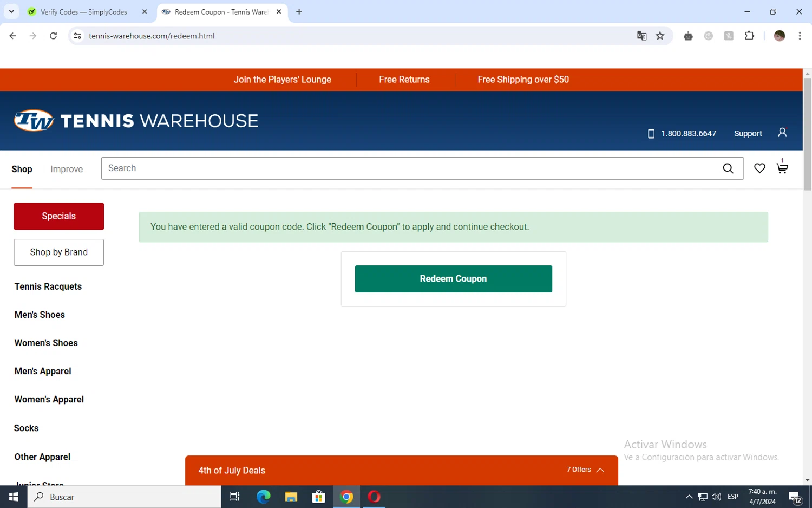812x508 pixels.
Task: Click the Tennis Warehouse logo
Action: click(136, 121)
